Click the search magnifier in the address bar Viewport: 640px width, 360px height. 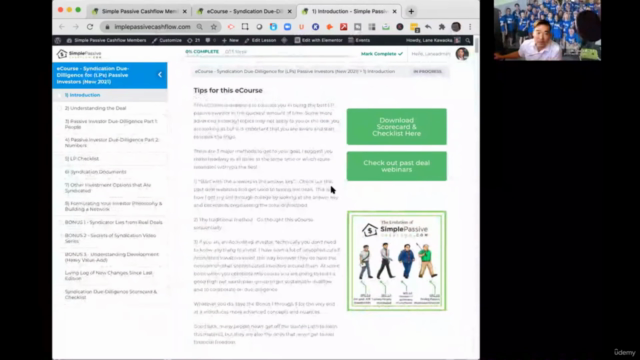coord(200,27)
